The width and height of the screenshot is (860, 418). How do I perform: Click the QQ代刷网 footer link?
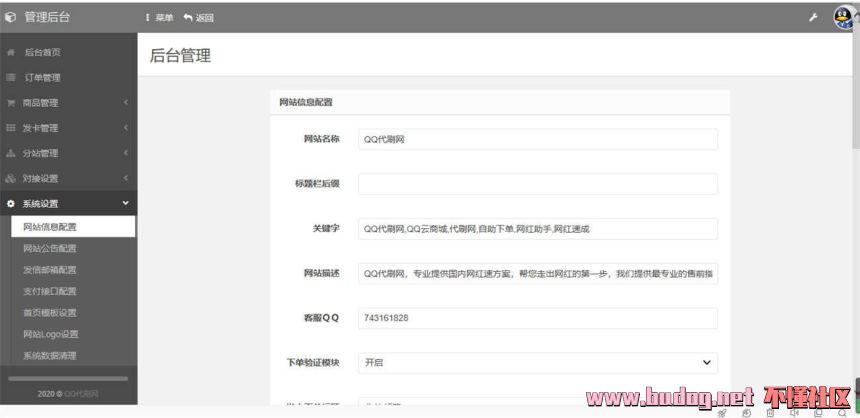[x=81, y=394]
